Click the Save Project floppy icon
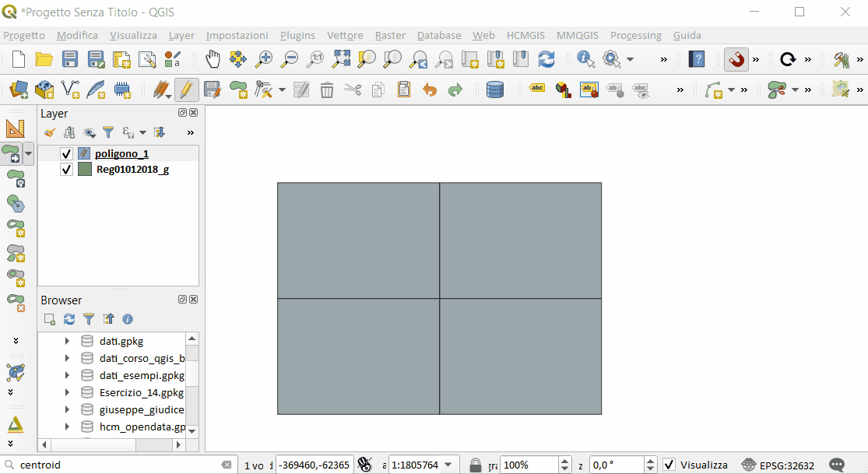 pyautogui.click(x=70, y=59)
